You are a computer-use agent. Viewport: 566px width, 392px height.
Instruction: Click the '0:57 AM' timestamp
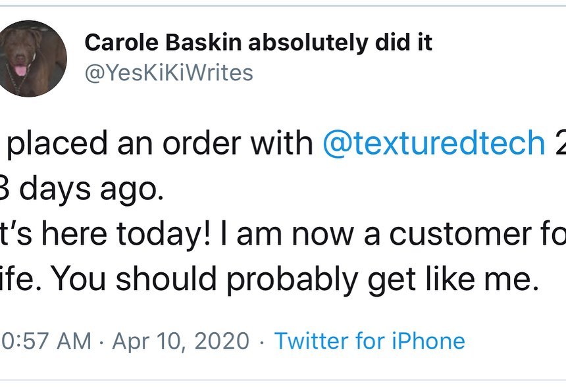46,341
